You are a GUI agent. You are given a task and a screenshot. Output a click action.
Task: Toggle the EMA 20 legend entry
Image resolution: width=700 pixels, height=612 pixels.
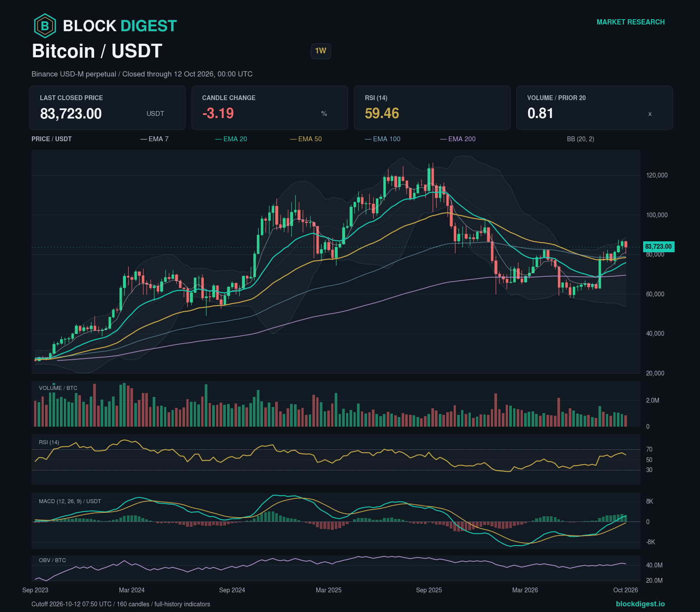(x=231, y=139)
